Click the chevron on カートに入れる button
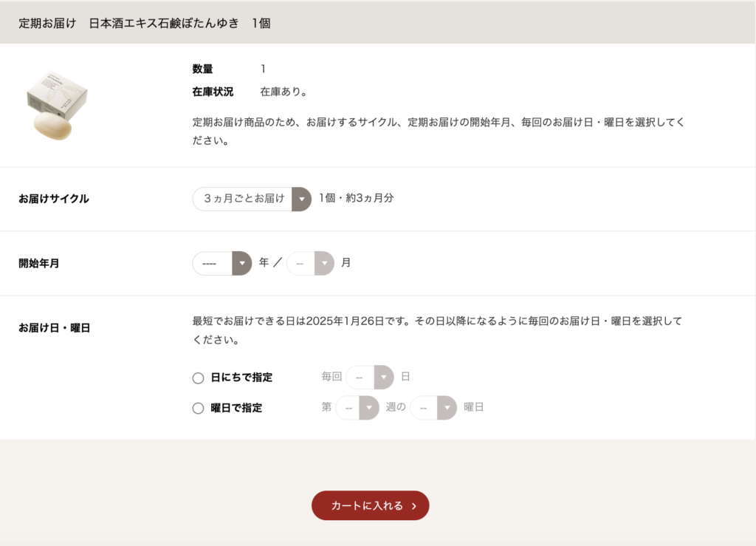Screen dimensions: 756x546 [413, 506]
